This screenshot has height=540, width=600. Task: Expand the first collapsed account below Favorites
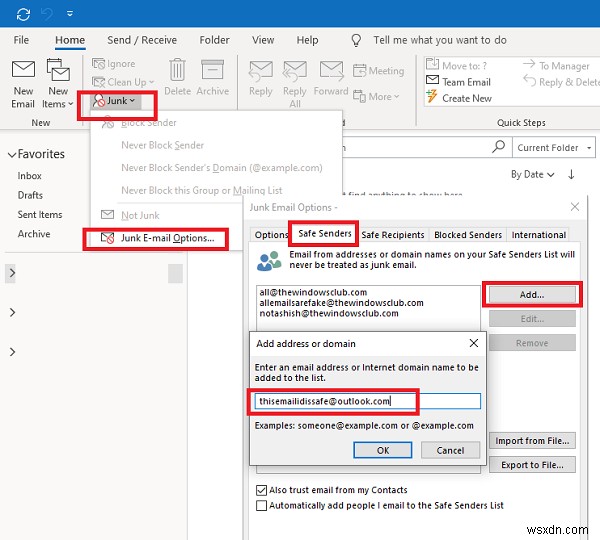(x=12, y=273)
